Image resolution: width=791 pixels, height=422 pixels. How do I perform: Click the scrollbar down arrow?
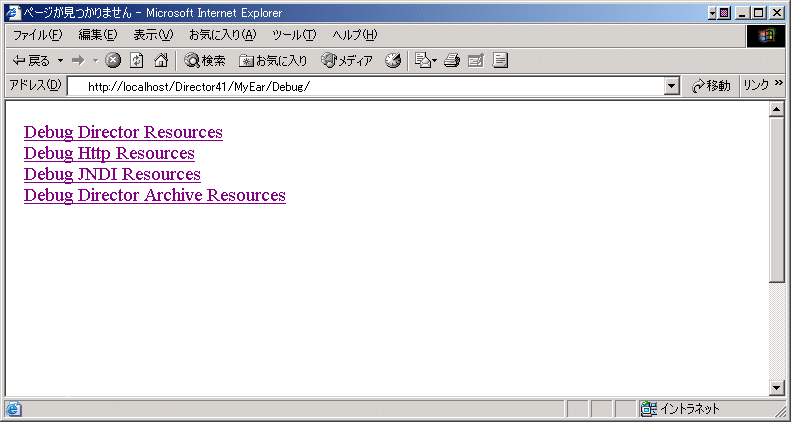coord(776,388)
